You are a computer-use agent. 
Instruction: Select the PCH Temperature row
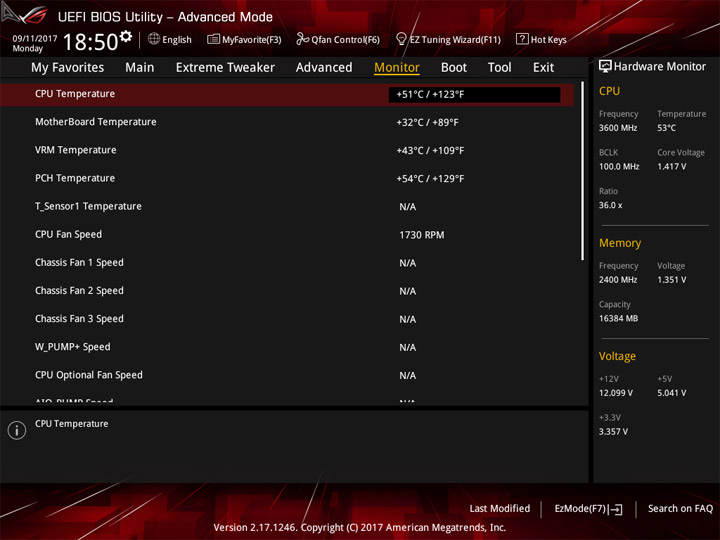287,178
